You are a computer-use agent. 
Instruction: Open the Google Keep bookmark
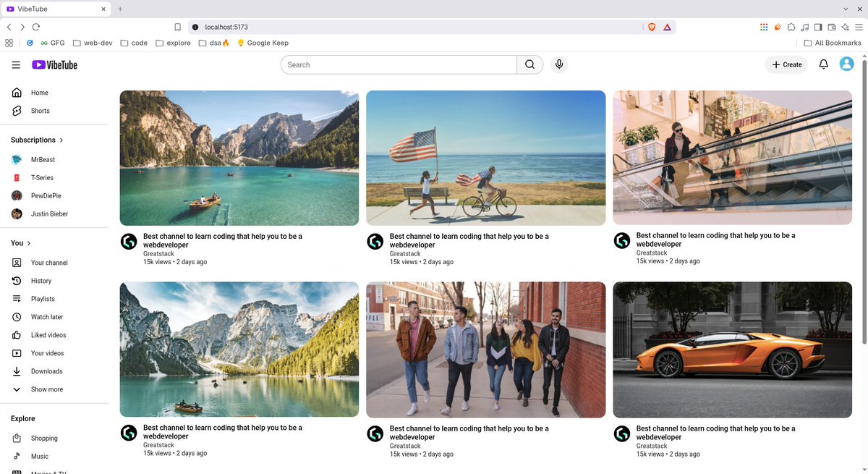coord(263,43)
